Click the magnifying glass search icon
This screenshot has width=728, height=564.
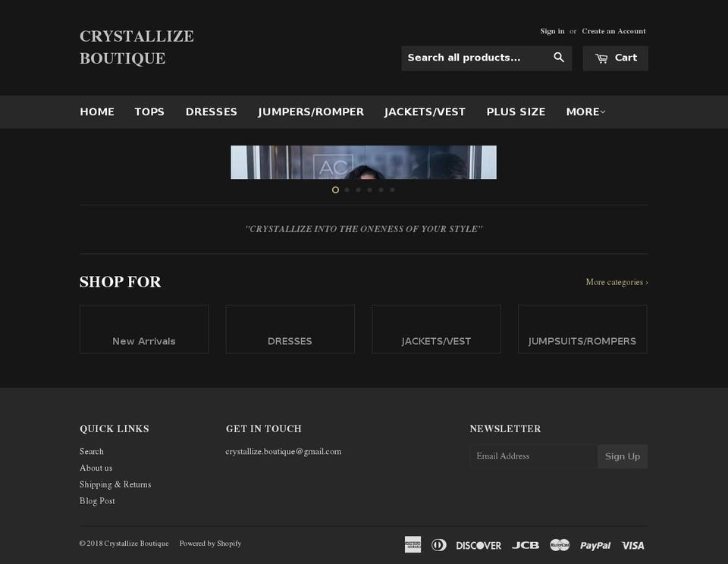(x=559, y=58)
